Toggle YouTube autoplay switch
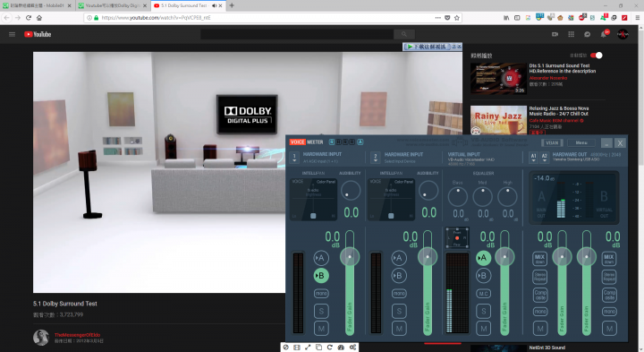The image size is (644, 352). (597, 56)
